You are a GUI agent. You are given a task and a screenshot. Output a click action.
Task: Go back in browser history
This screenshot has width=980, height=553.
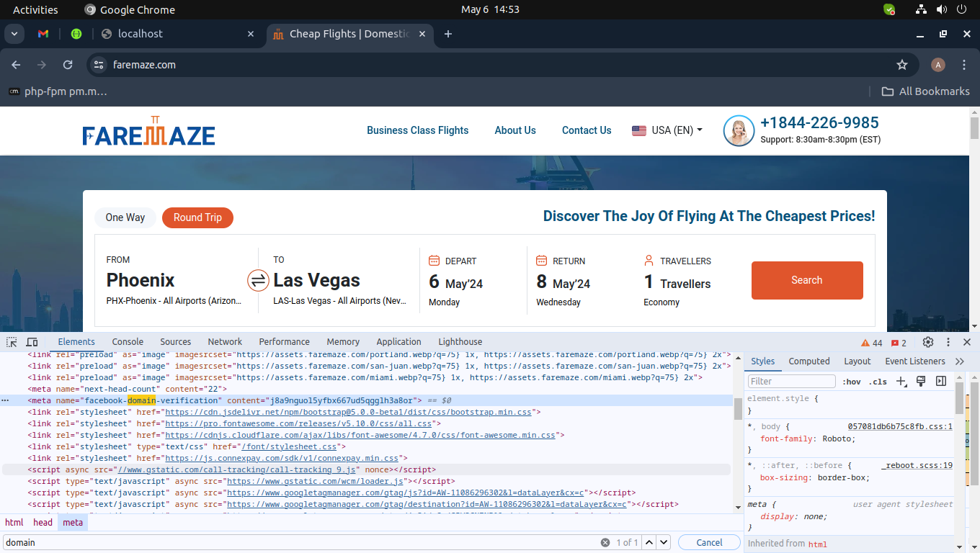16,65
